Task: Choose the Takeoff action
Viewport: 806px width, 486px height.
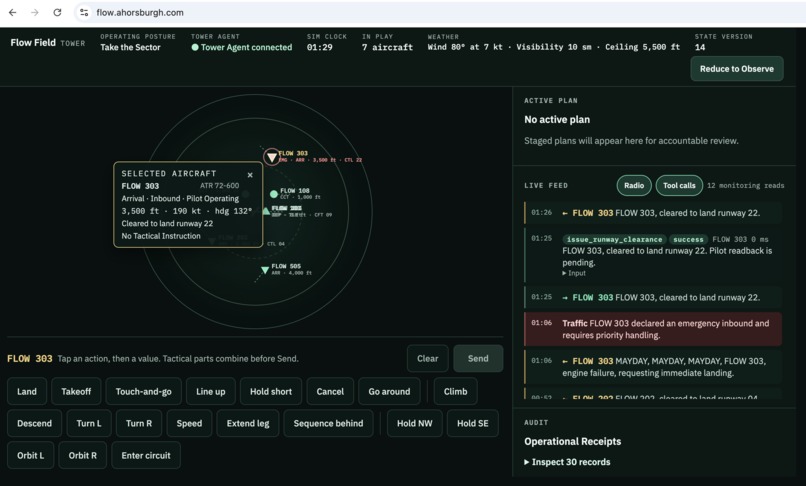Action: [76, 391]
